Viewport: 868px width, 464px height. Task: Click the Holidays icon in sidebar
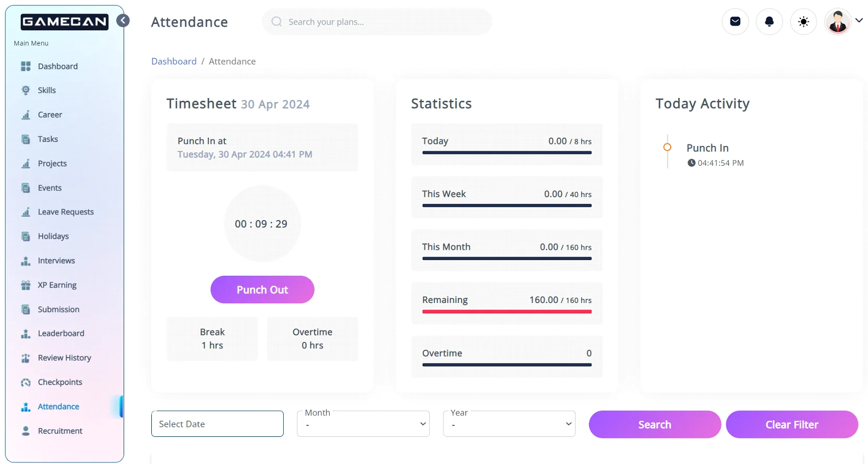pos(26,236)
